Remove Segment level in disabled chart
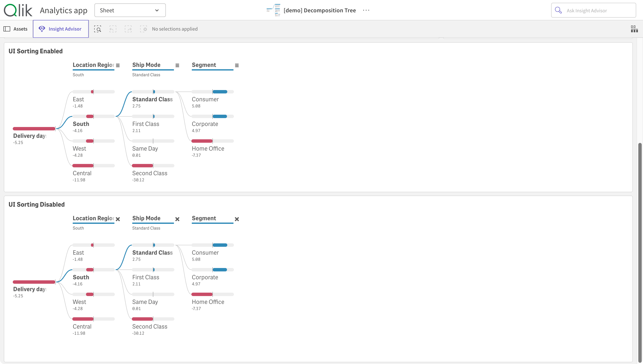 237,219
